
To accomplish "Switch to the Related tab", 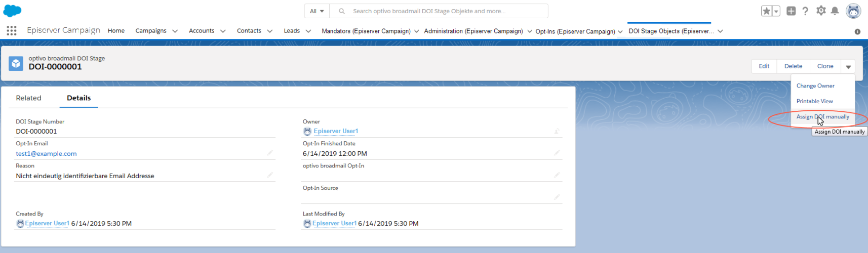I will coord(28,98).
